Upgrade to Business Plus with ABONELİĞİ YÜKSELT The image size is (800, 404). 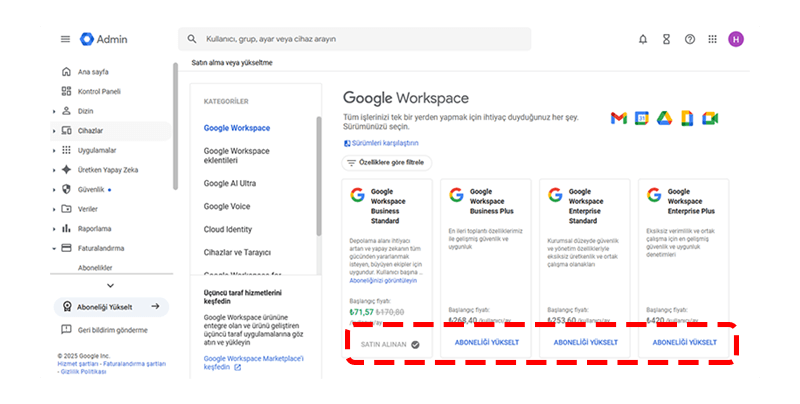click(x=487, y=342)
